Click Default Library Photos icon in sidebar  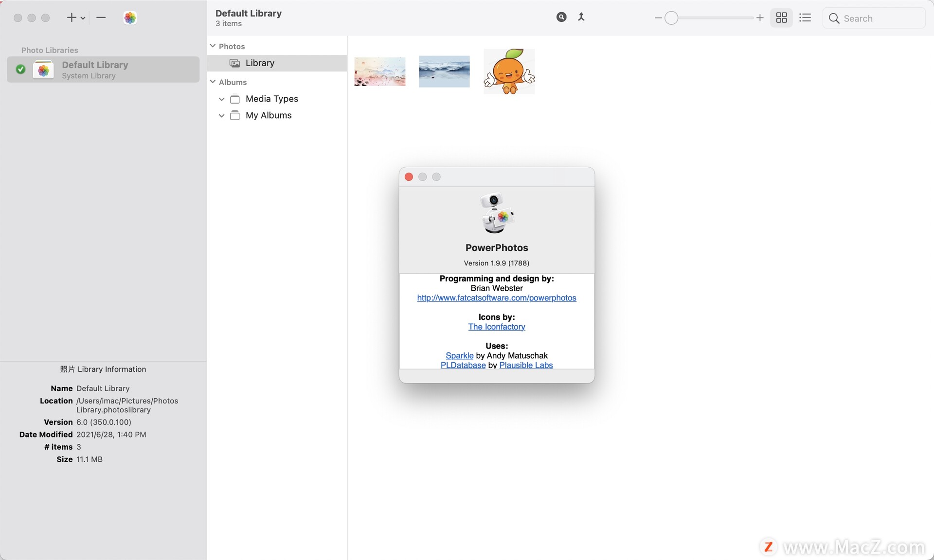click(43, 70)
